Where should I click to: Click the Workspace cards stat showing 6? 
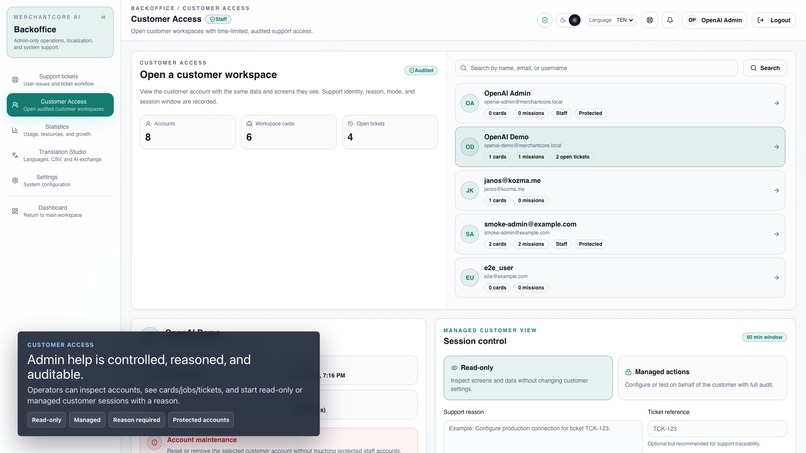point(289,132)
